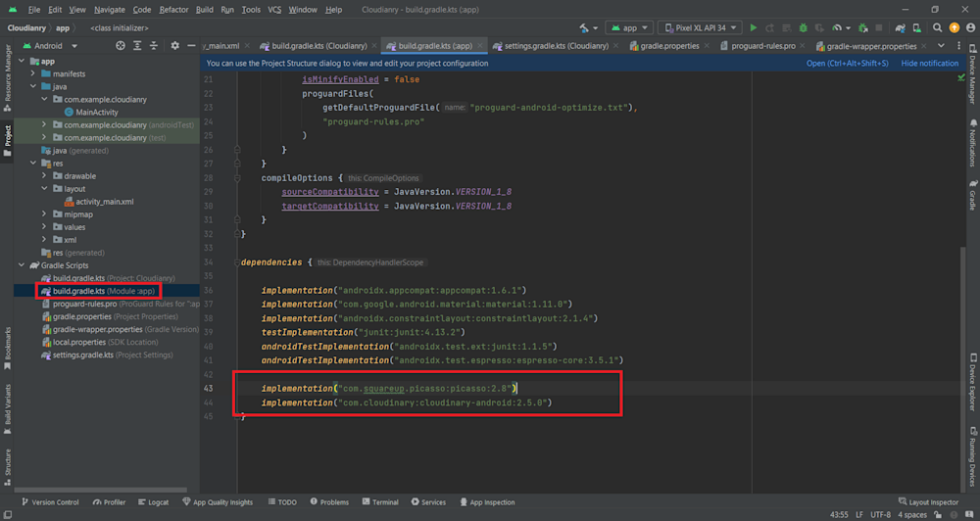Viewport: 980px width, 521px height.
Task: Run the app with green play button
Action: [753, 28]
